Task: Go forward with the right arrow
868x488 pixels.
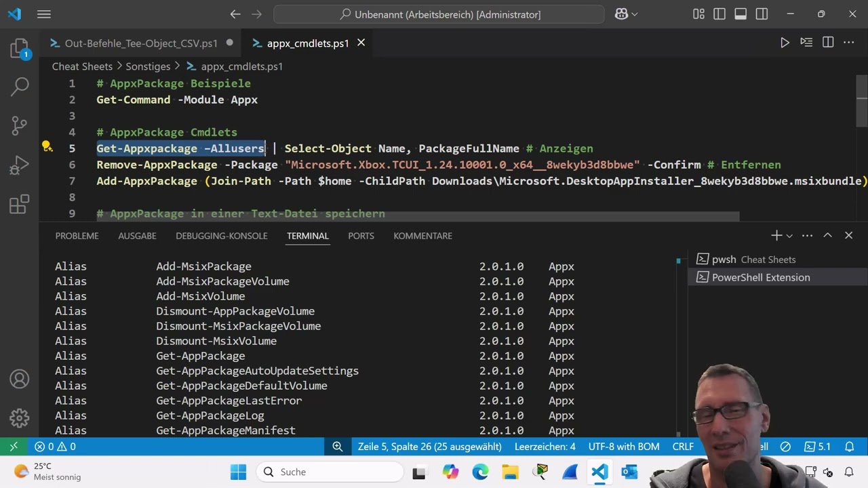Action: (x=256, y=14)
